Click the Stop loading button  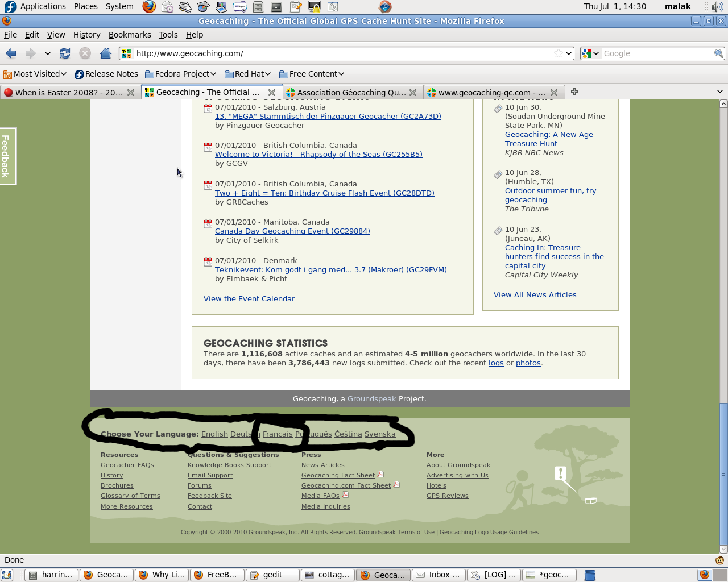[x=85, y=53]
